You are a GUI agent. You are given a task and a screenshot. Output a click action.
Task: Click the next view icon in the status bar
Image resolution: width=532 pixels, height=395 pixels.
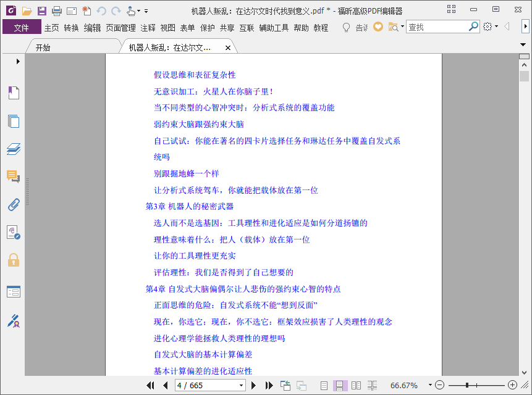click(x=302, y=386)
